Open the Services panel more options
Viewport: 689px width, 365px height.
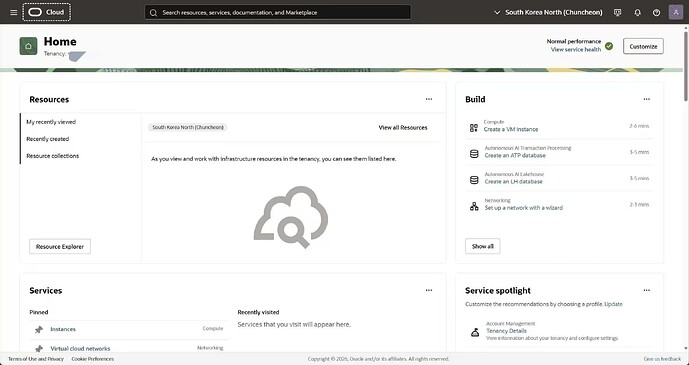click(x=429, y=290)
